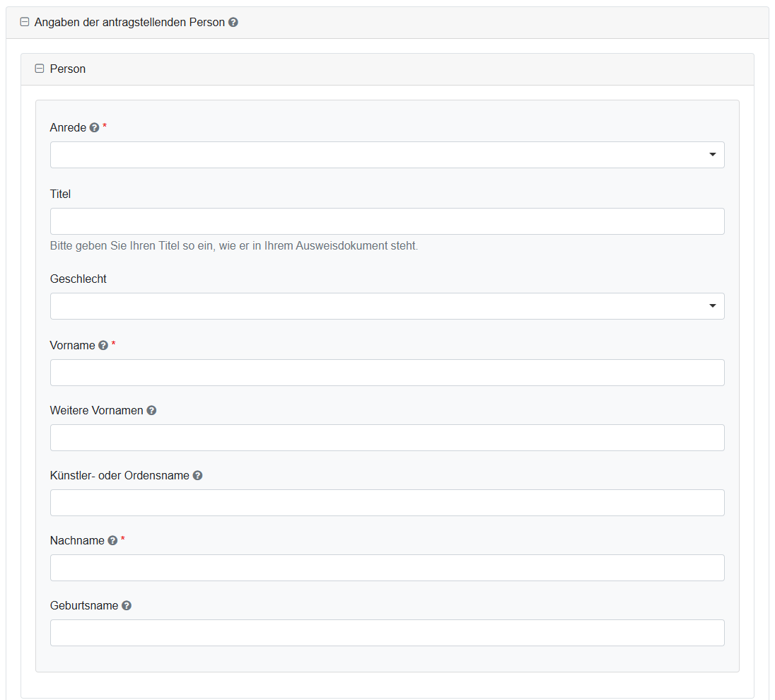Click help icon next to Anrede
Screen dimensions: 775x700
coord(95,128)
